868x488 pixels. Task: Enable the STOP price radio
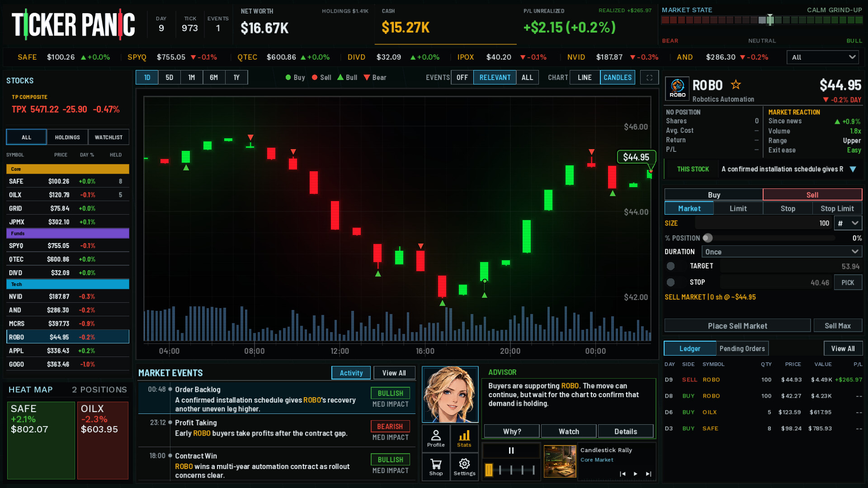click(x=670, y=282)
